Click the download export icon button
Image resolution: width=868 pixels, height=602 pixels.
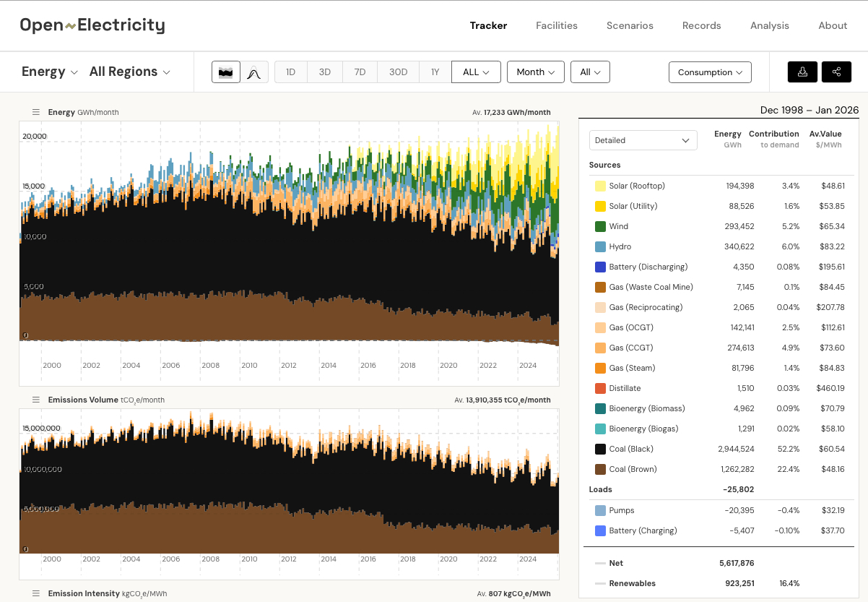coord(802,72)
